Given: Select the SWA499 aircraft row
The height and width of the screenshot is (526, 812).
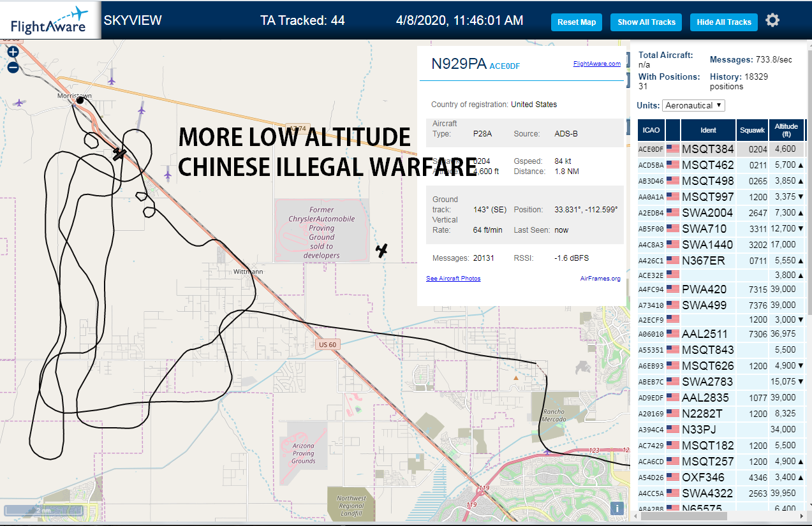Looking at the screenshot, I should [721, 305].
